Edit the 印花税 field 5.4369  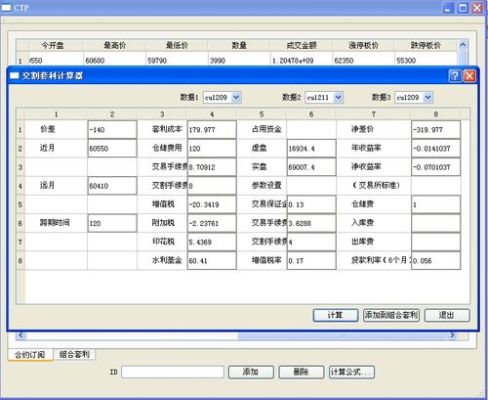point(212,242)
